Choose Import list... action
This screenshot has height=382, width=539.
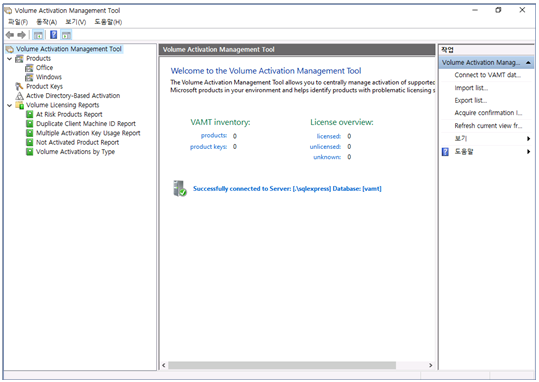[471, 88]
